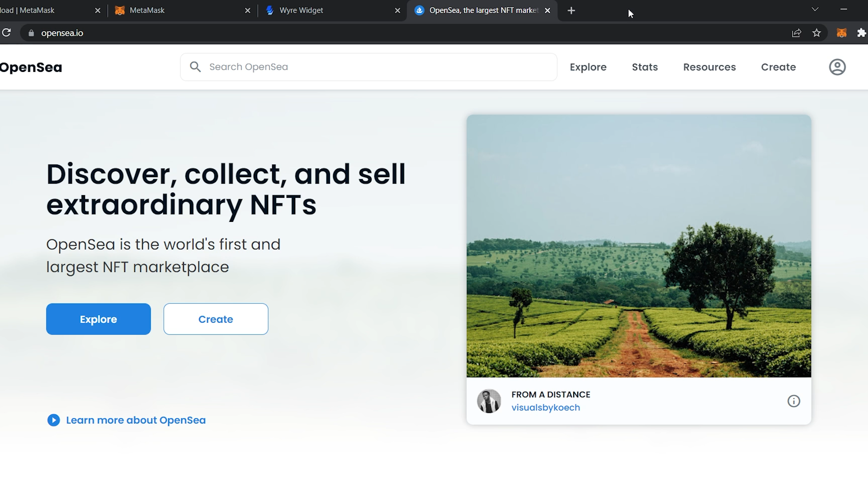Open creator profile visualsbykoech
Screen dimensions: 868x488
pos(545,407)
